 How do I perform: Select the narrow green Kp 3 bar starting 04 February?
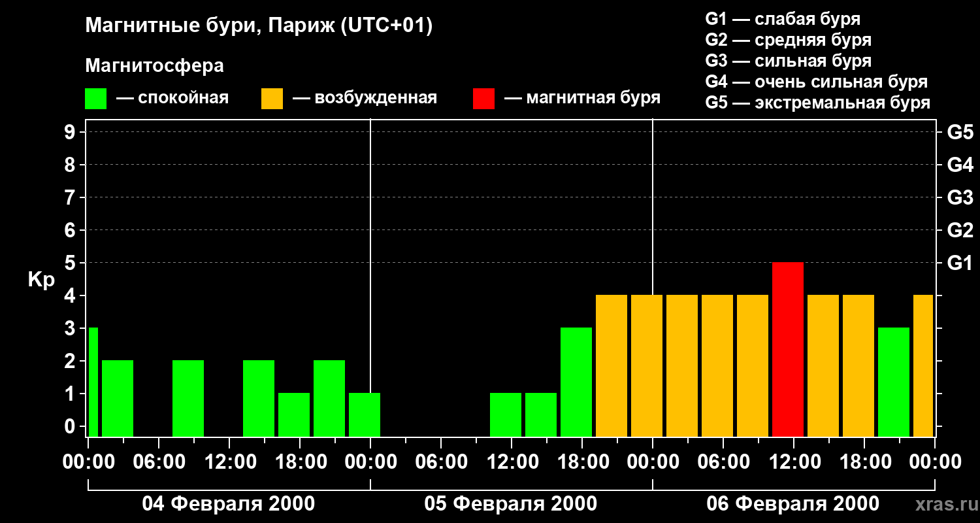click(x=93, y=382)
